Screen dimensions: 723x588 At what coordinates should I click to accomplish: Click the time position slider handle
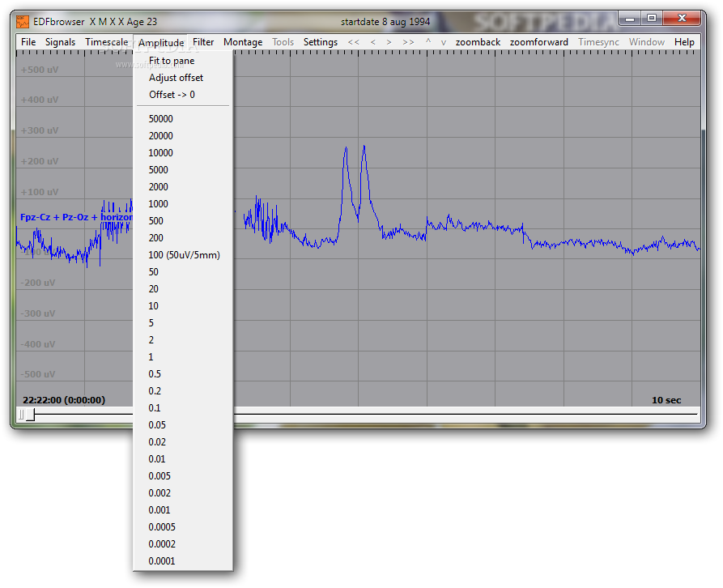tap(31, 415)
